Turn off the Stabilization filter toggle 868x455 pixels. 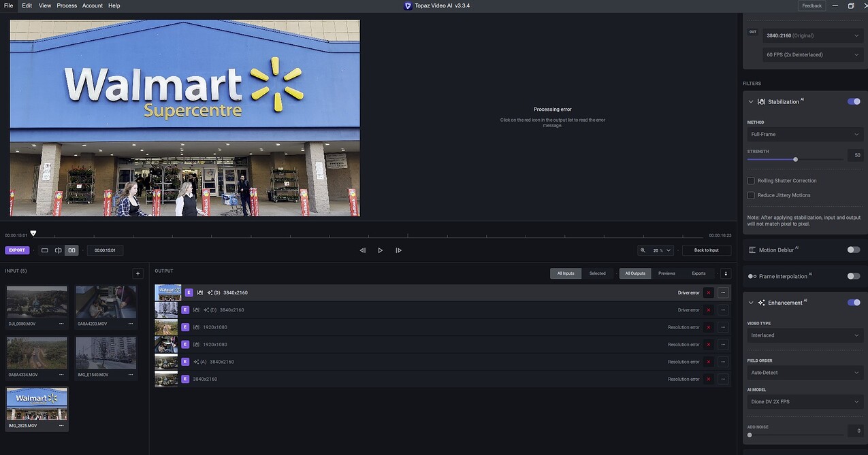(853, 101)
